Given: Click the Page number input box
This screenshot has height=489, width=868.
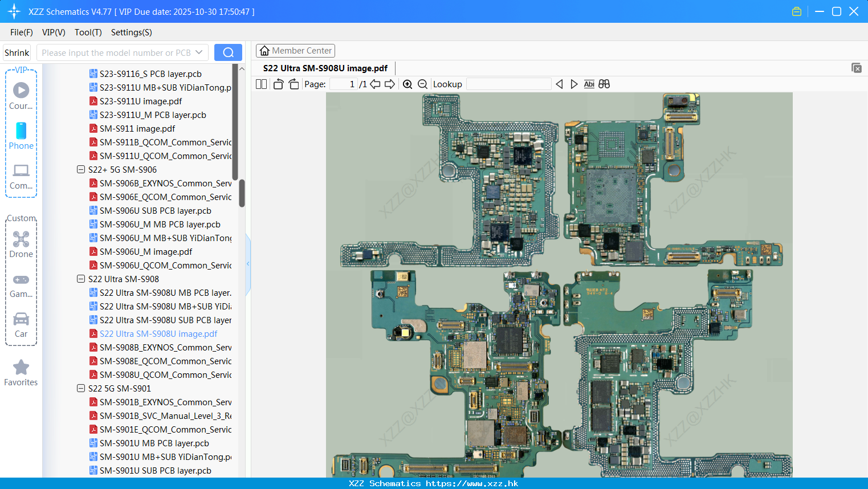Looking at the screenshot, I should [343, 84].
